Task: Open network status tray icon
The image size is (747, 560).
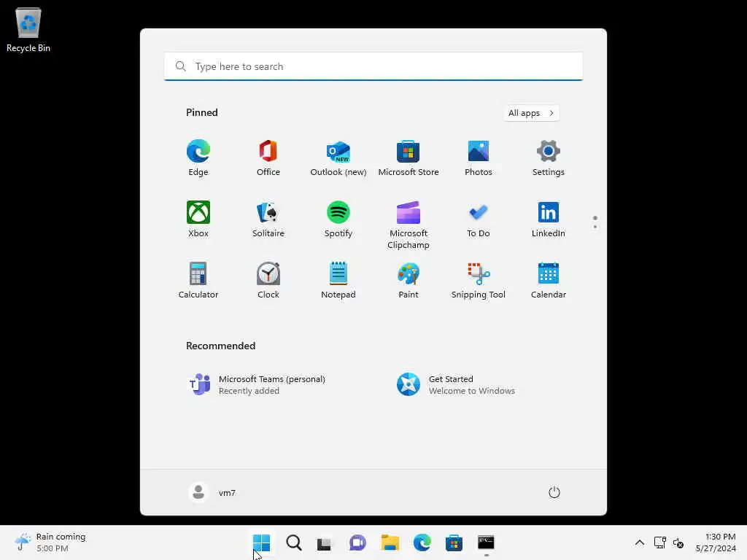Action: (659, 542)
